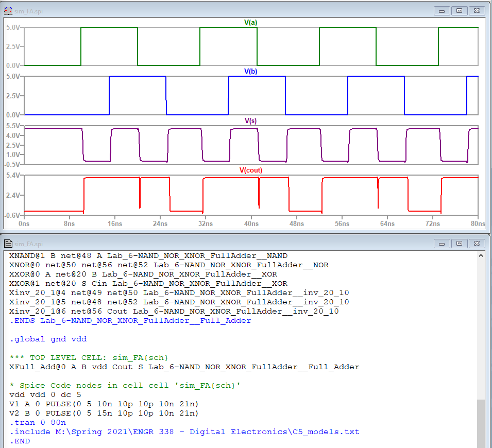The width and height of the screenshot is (492, 448).
Task: Click the 5.4V label on V(cout) axis
Action: coord(13,176)
